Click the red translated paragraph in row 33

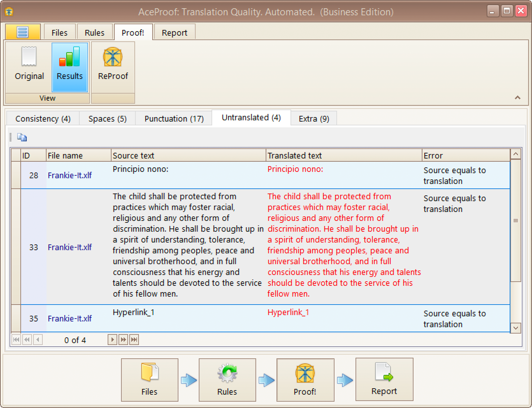point(344,245)
